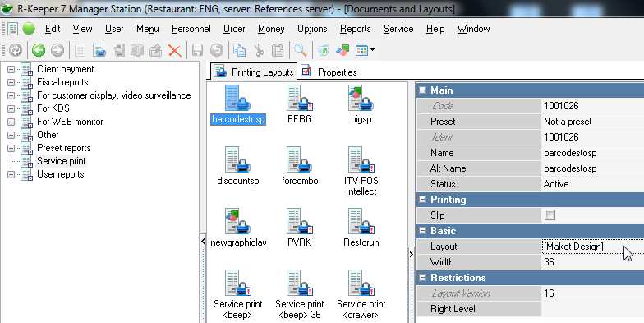
Task: Open the Money menu
Action: 271,29
